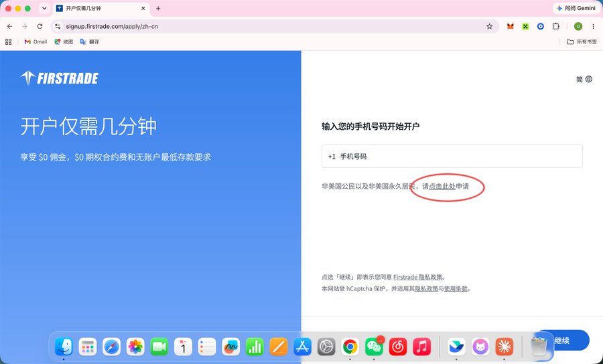Click the Firstrade logo
The height and width of the screenshot is (364, 603).
(x=59, y=78)
